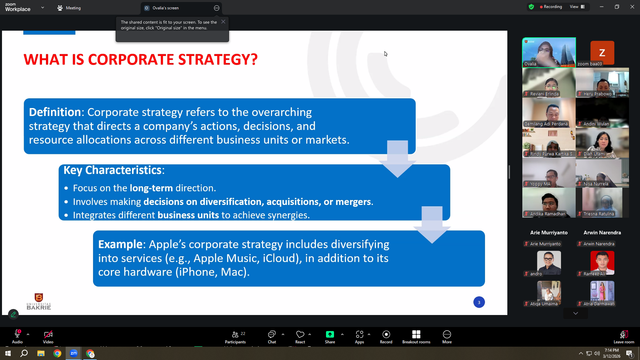Screen dimensions: 640x360
Task: Click the Zoom app icon in taskbar
Action: pos(74,353)
